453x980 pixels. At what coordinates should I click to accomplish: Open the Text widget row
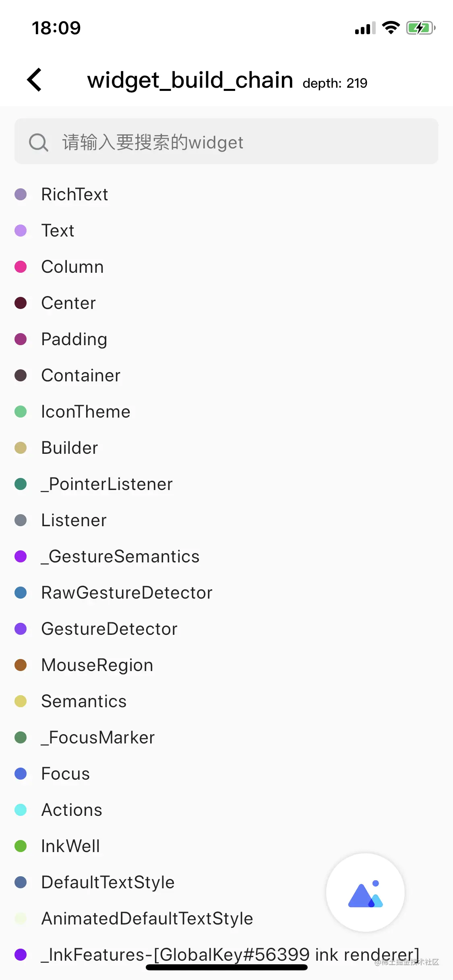pos(58,231)
